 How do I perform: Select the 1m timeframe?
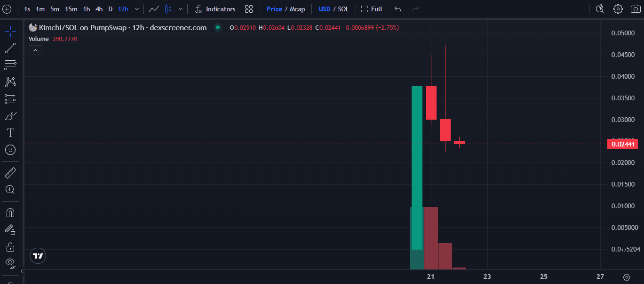40,9
